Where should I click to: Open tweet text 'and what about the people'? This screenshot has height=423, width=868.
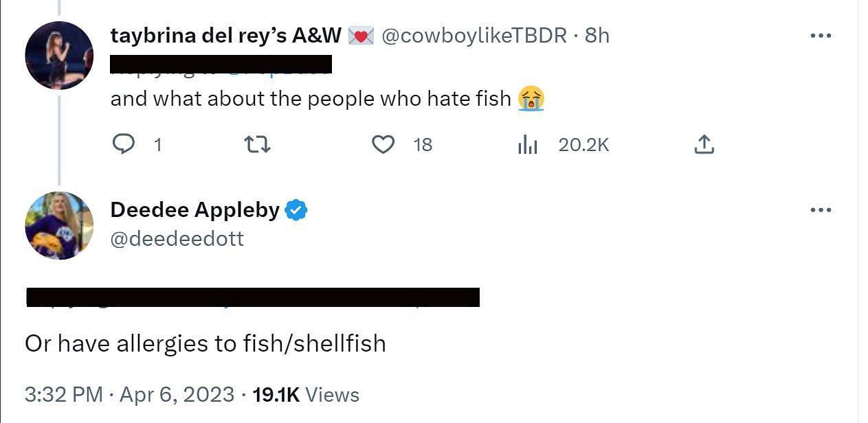311,99
